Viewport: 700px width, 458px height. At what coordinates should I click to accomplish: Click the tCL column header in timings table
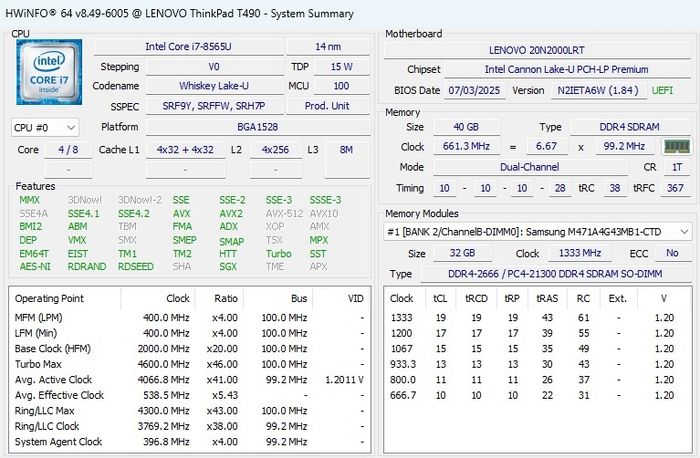click(440, 298)
